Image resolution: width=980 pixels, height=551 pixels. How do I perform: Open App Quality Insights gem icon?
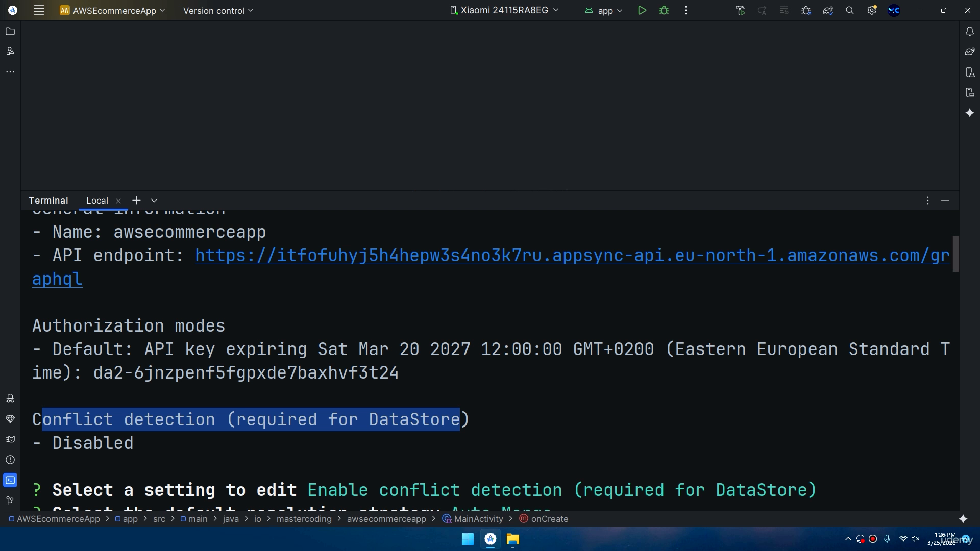coord(10,419)
